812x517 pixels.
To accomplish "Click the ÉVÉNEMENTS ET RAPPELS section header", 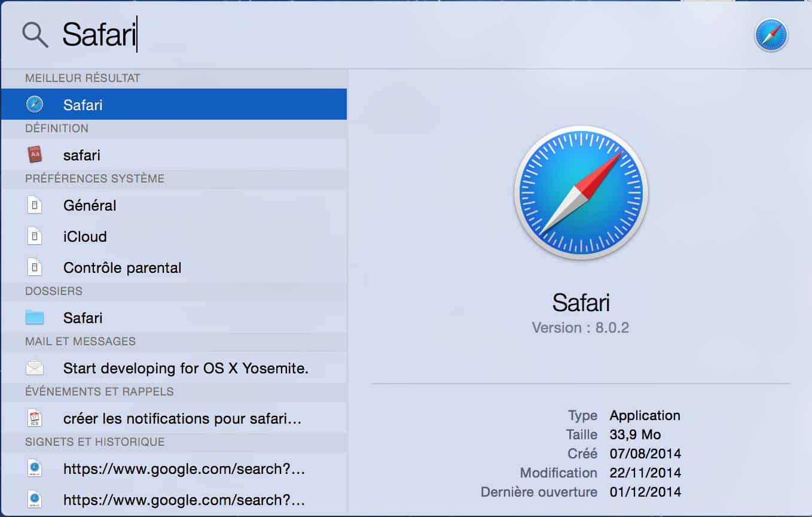I will click(99, 392).
